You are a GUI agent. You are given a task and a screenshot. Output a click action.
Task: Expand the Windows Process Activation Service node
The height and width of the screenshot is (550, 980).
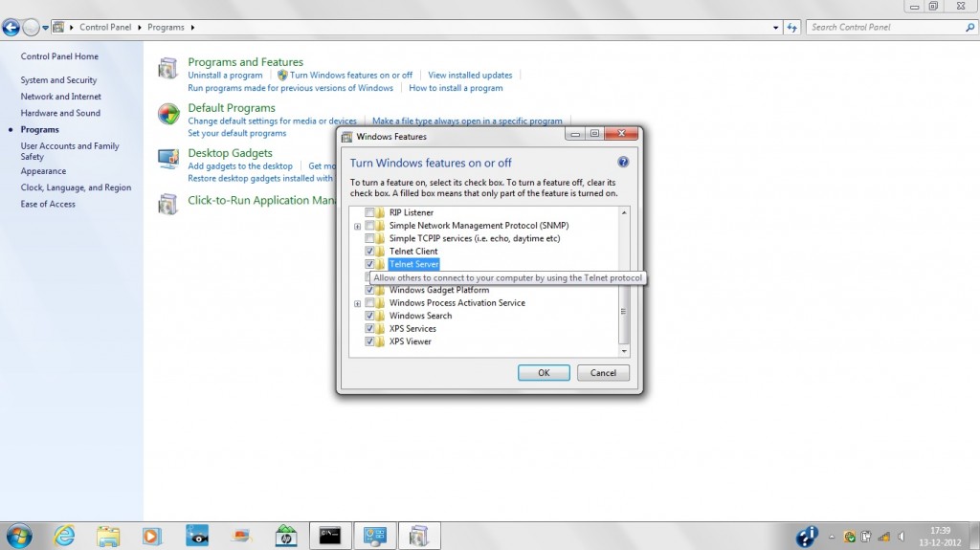point(357,303)
